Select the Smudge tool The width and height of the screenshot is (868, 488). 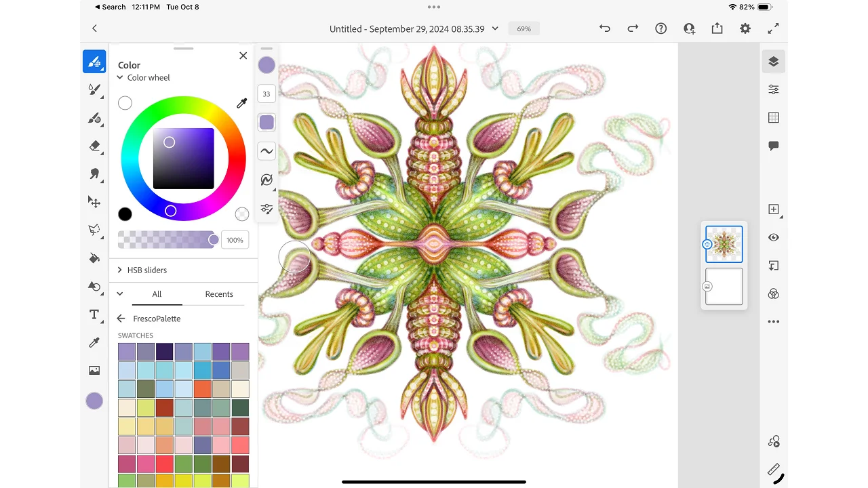click(x=94, y=174)
